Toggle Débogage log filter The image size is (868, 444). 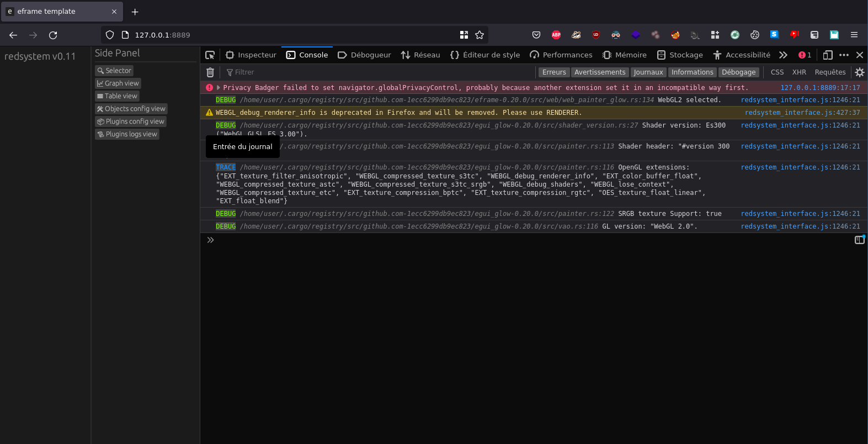pos(739,72)
